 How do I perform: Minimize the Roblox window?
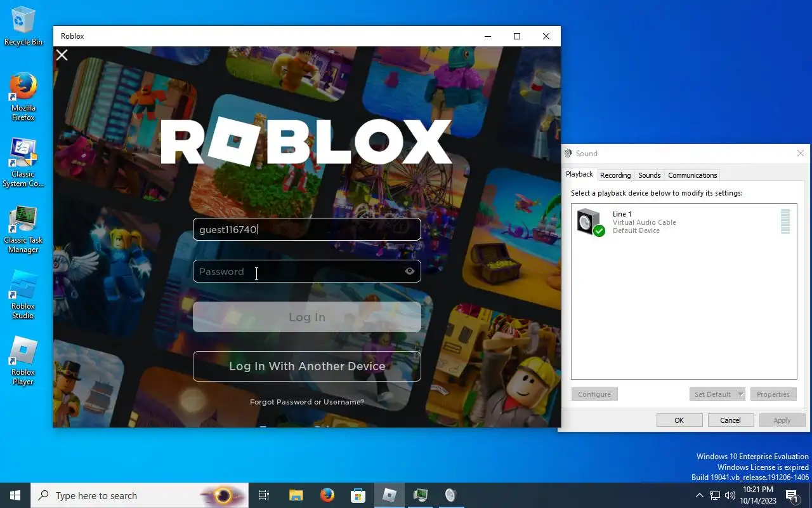(x=488, y=36)
